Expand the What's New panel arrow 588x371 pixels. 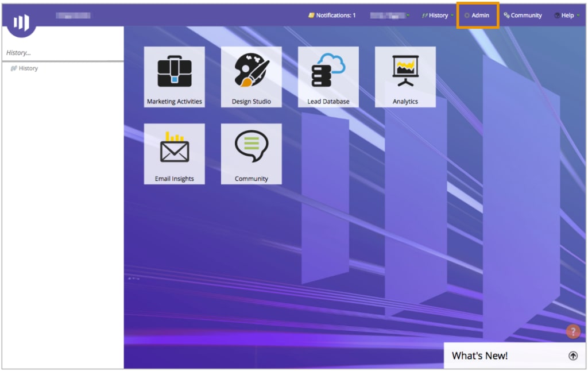click(572, 355)
